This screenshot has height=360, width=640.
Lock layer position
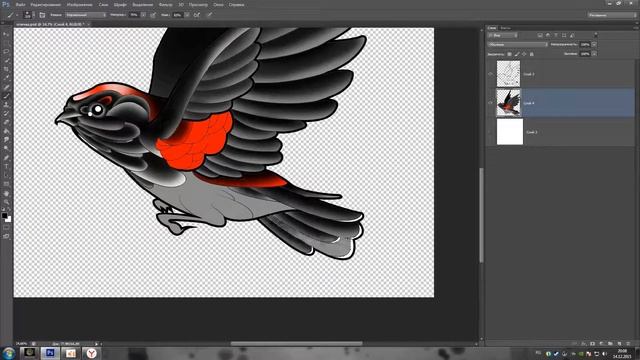pos(524,54)
